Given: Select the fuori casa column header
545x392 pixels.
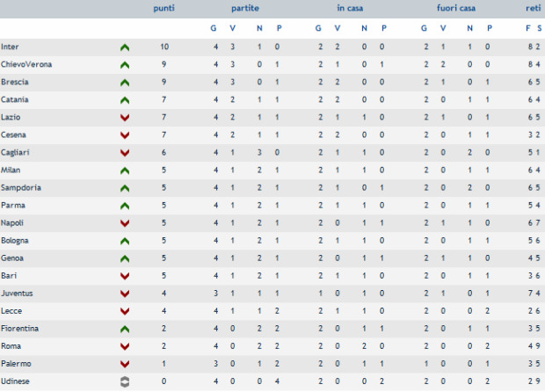Looking at the screenshot, I should point(456,8).
